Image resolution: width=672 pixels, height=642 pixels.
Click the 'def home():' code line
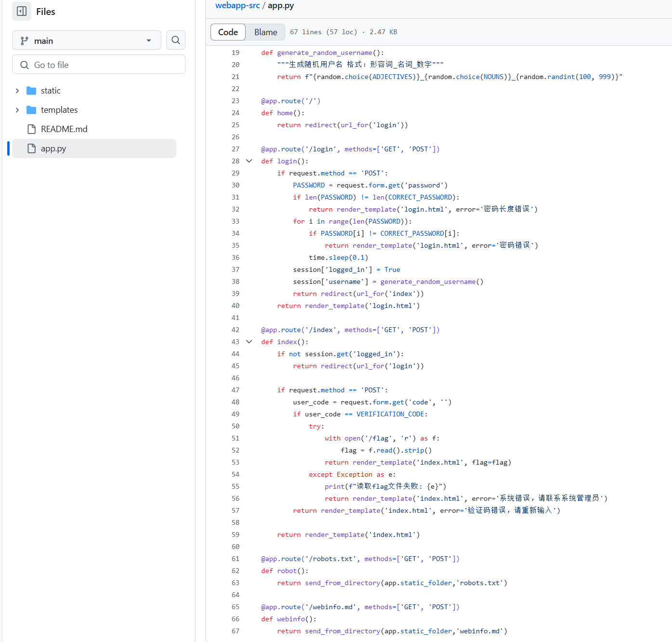pos(283,113)
